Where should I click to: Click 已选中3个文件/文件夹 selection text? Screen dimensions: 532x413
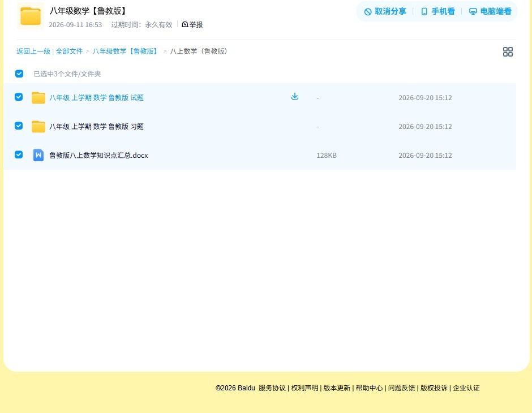point(67,74)
